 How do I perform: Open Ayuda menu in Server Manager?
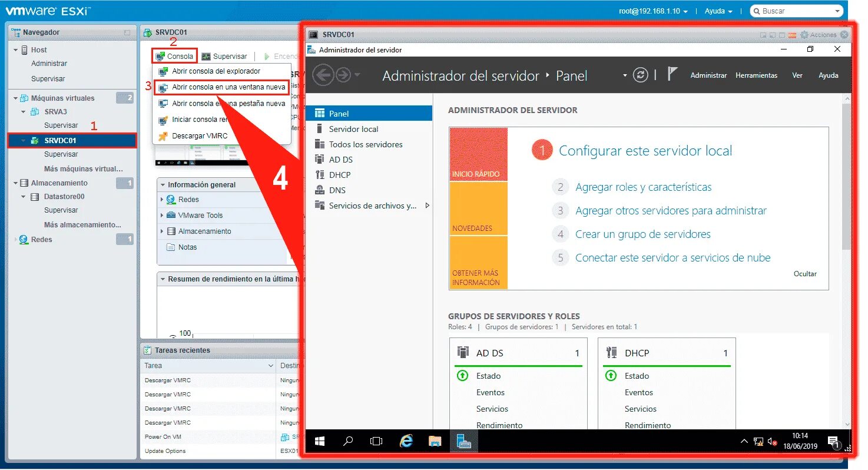pyautogui.click(x=828, y=75)
